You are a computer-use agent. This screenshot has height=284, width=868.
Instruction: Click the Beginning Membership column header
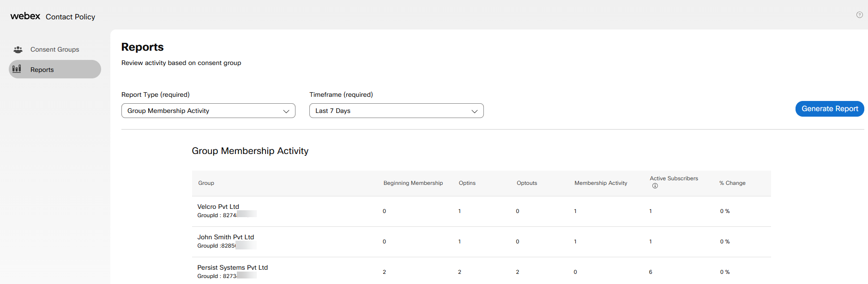click(x=413, y=183)
